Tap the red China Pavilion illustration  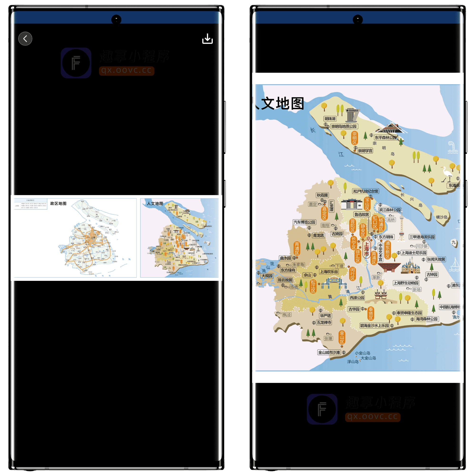[389, 267]
